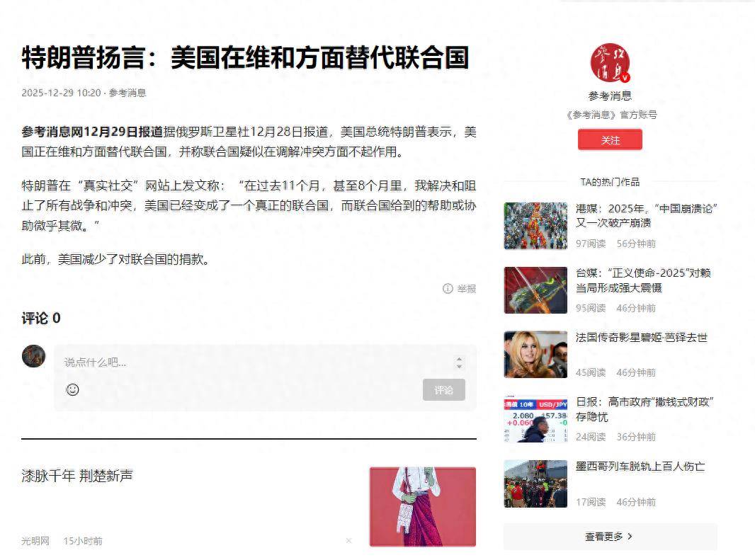The image size is (755, 560).
Task: Click the comment box resize up-down arrows
Action: [459, 362]
